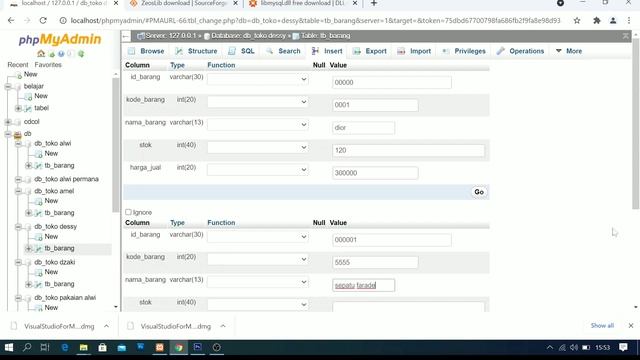Click navigation tree vertical scrollbar
The width and height of the screenshot is (640, 360).
click(x=116, y=145)
